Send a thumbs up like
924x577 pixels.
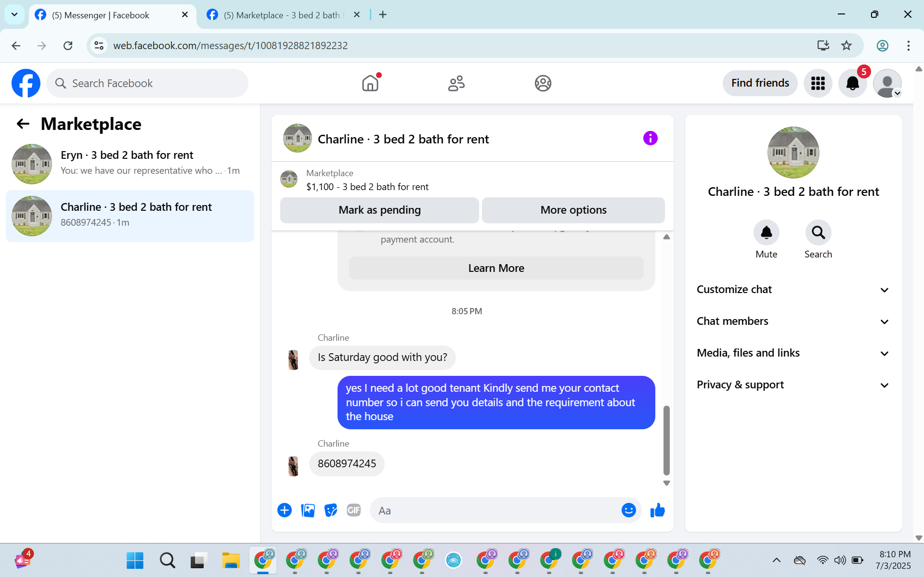[x=657, y=510]
